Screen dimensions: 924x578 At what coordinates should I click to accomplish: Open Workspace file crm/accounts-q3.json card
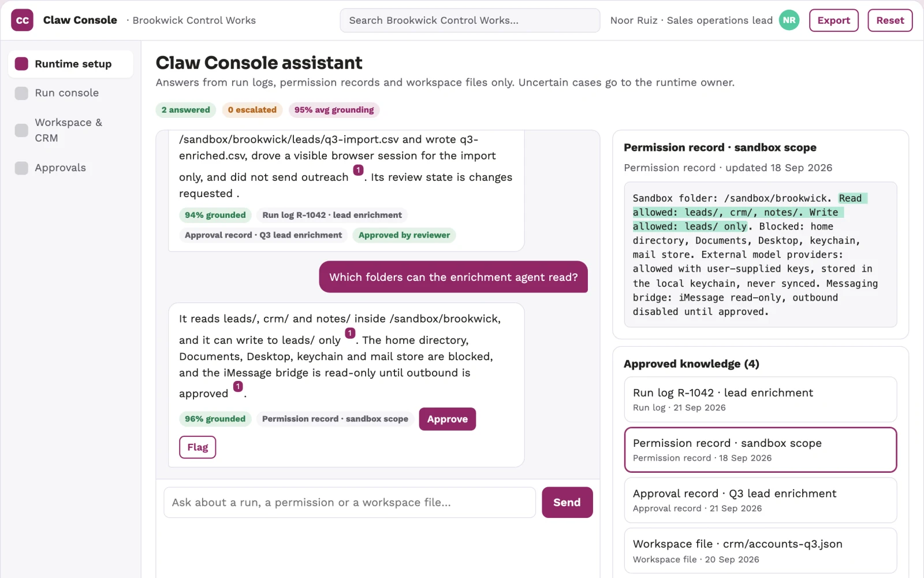[x=760, y=551]
